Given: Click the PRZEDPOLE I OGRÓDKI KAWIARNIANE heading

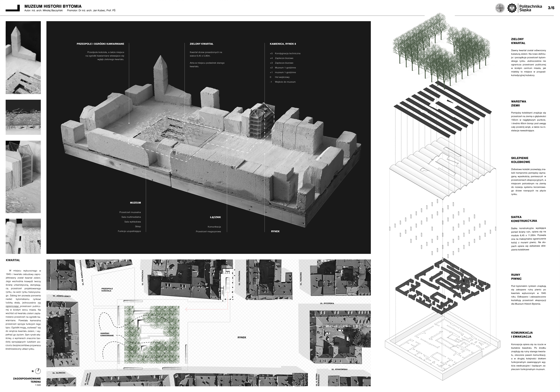Looking at the screenshot, I should (100, 44).
